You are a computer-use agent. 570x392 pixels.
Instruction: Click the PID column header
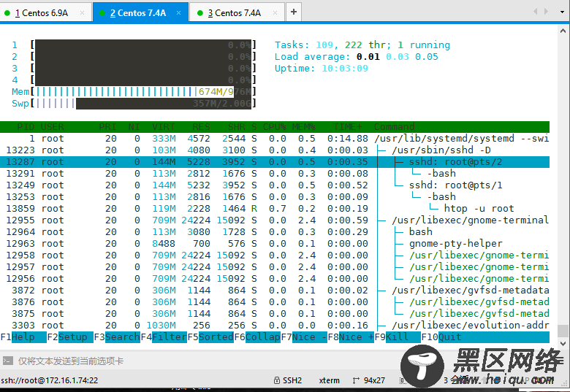coord(26,127)
